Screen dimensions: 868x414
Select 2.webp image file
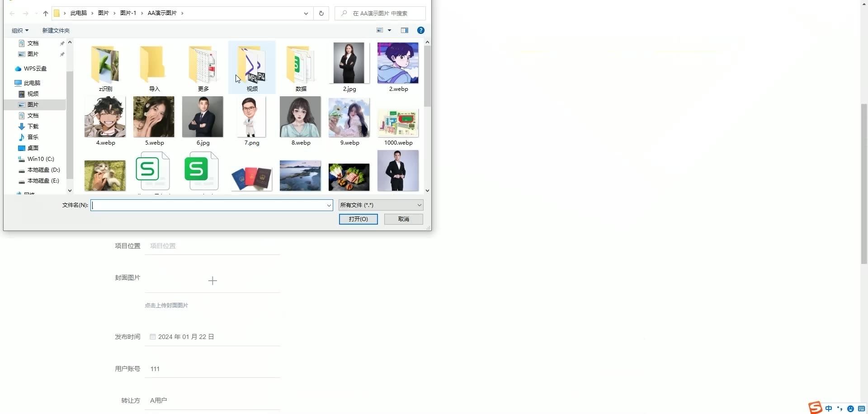[398, 68]
